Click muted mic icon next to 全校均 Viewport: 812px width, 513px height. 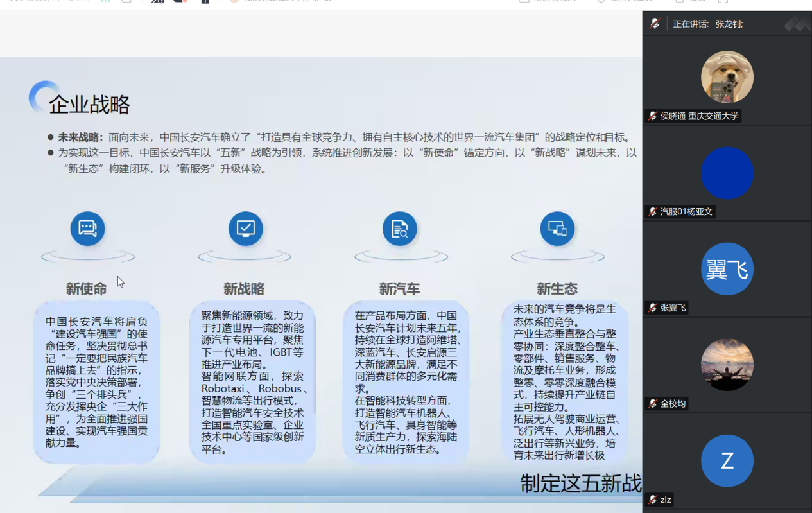point(653,404)
